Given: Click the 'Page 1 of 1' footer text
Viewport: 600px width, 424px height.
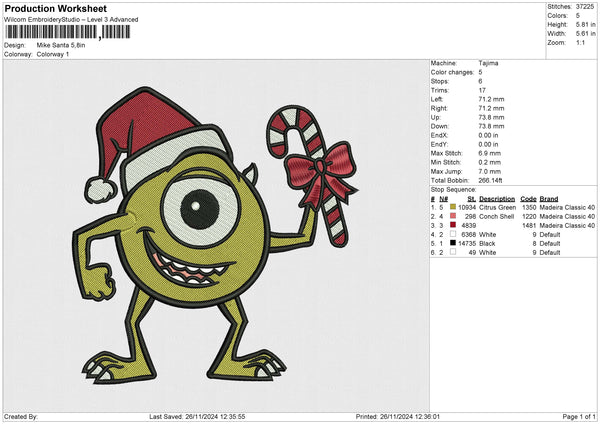Looking at the screenshot, I should (x=579, y=416).
